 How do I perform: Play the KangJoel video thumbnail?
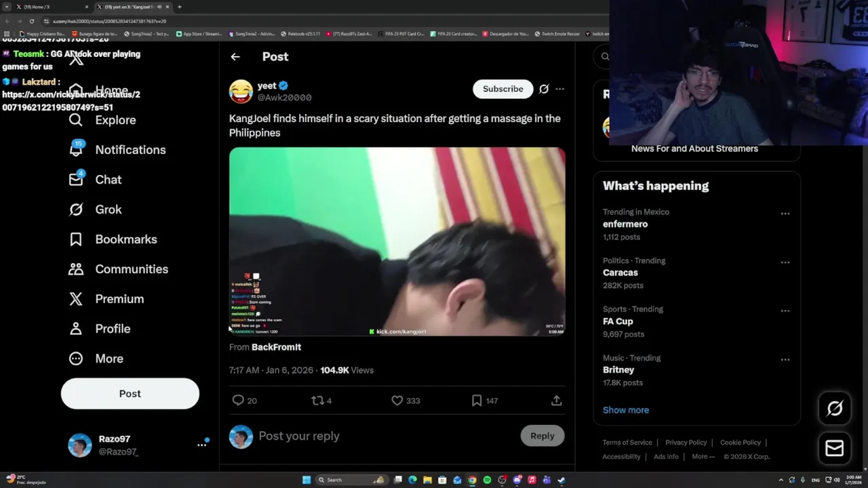coord(397,242)
